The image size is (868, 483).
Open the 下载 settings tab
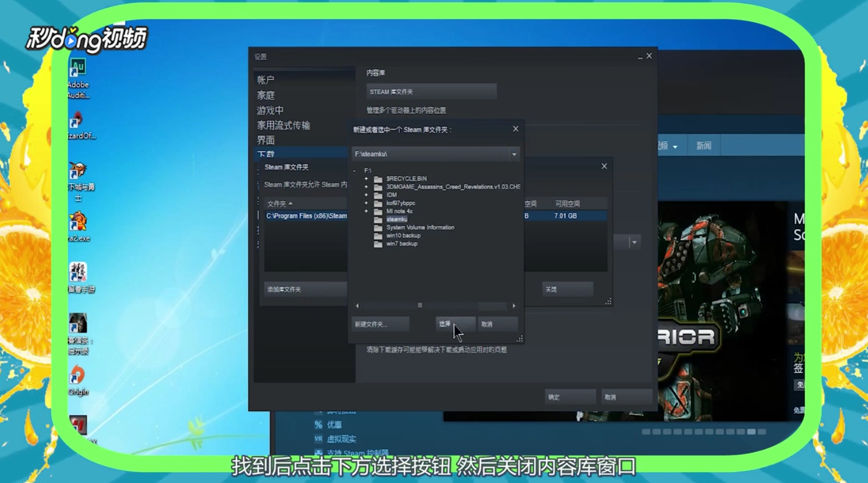[265, 154]
